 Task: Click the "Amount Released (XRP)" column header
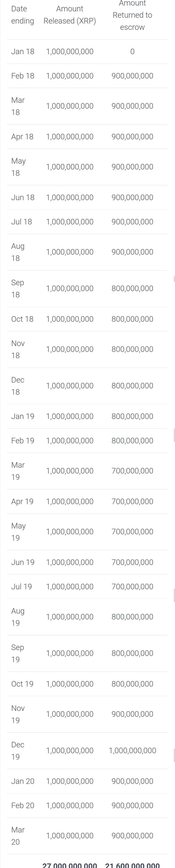70,15
